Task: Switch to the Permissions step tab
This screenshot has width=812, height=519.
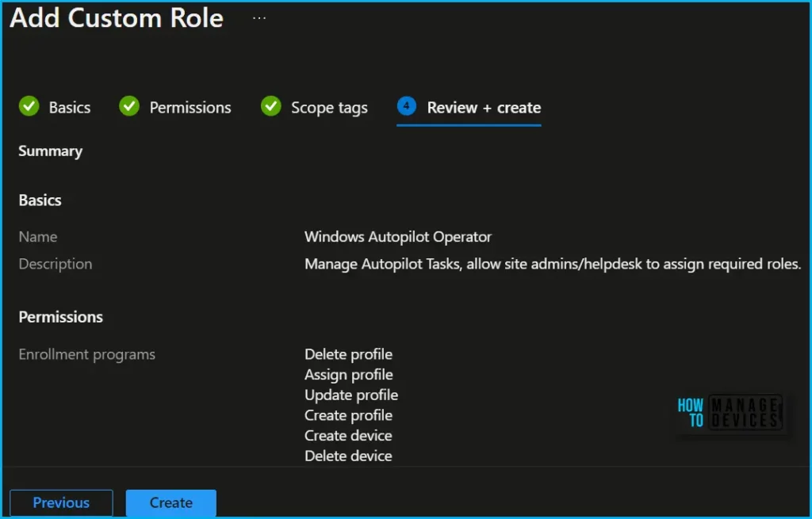Action: [x=190, y=108]
